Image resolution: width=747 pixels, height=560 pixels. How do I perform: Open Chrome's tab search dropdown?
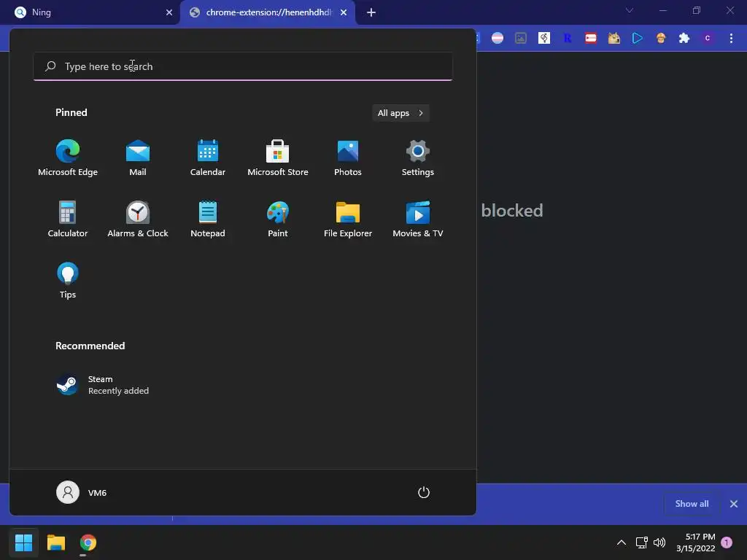pyautogui.click(x=630, y=10)
